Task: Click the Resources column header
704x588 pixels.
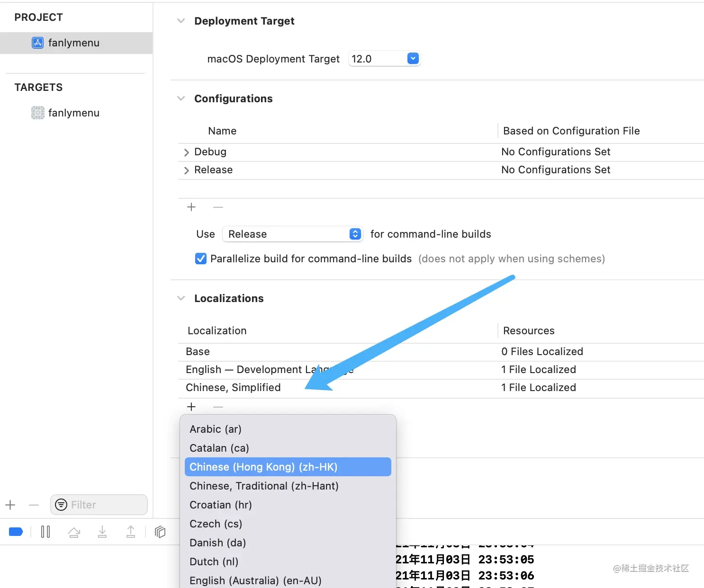Action: click(529, 330)
